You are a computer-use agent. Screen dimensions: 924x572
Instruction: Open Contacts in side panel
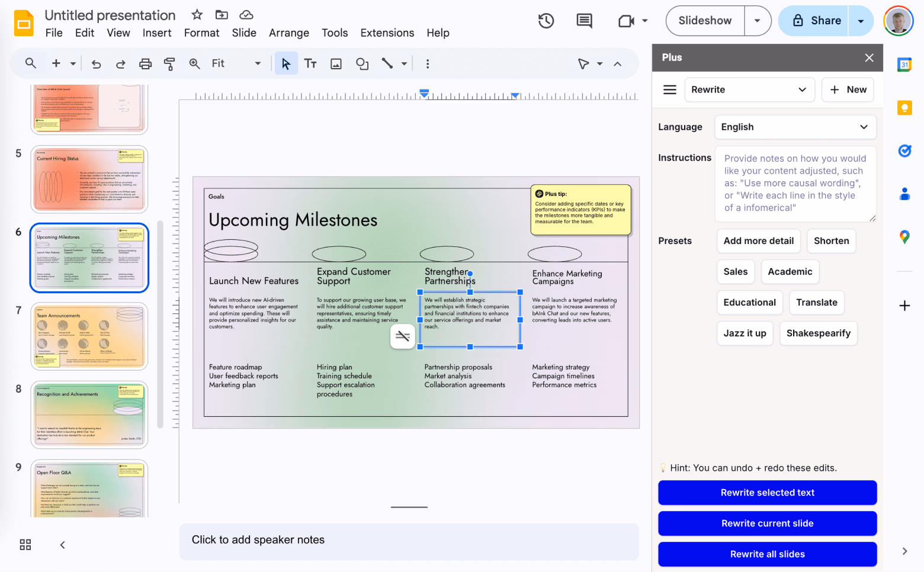904,194
